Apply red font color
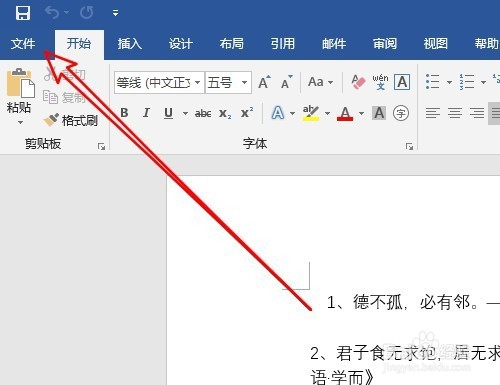The image size is (500, 385). [345, 113]
